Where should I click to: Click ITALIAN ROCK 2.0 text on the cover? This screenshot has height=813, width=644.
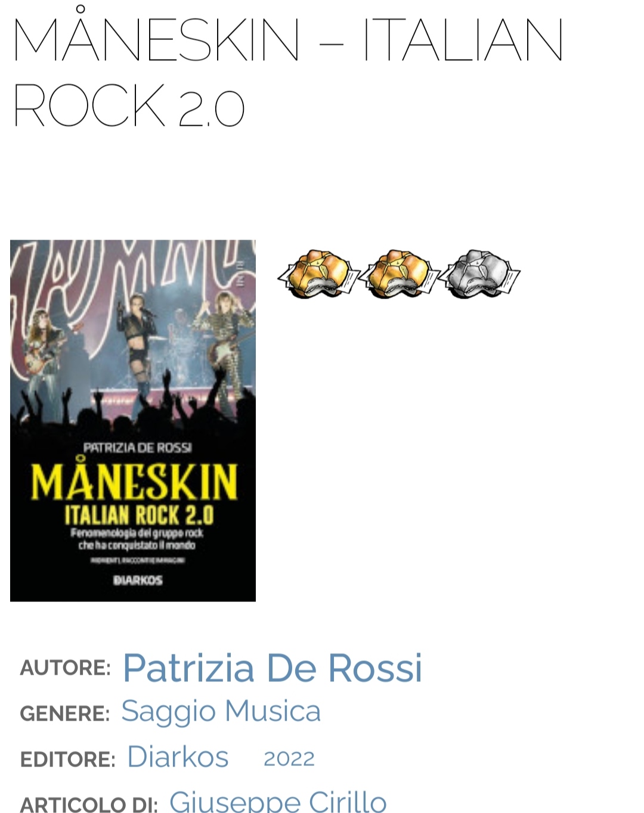(138, 515)
